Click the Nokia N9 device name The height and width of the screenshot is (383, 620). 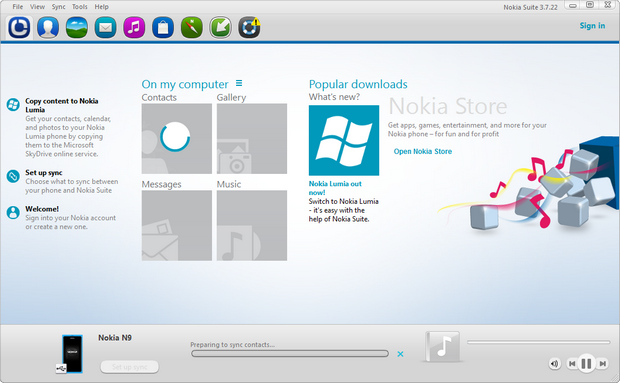[115, 338]
